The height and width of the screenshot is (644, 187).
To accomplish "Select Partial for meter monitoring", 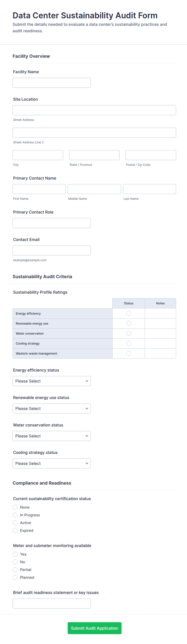I will click(x=15, y=570).
